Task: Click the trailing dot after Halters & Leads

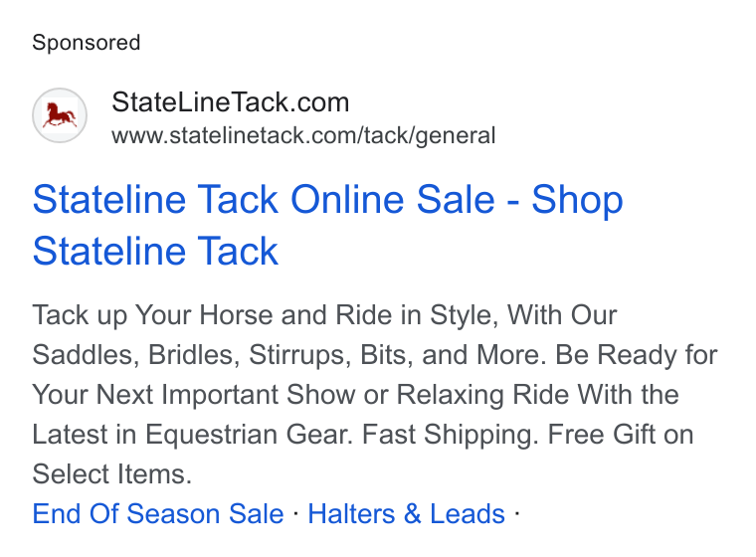Action: [517, 513]
